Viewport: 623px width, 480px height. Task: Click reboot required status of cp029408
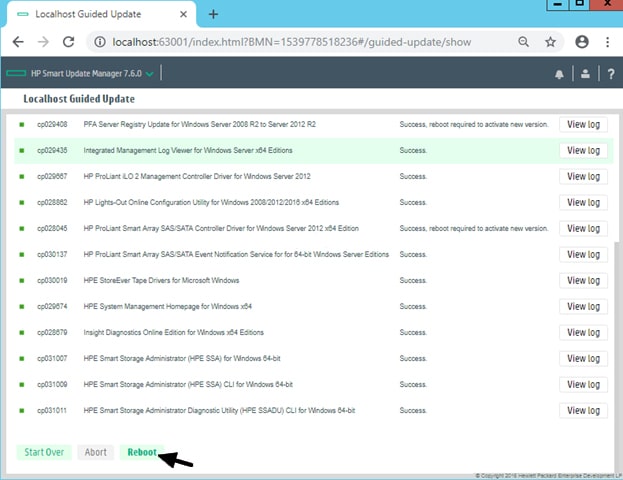[474, 124]
